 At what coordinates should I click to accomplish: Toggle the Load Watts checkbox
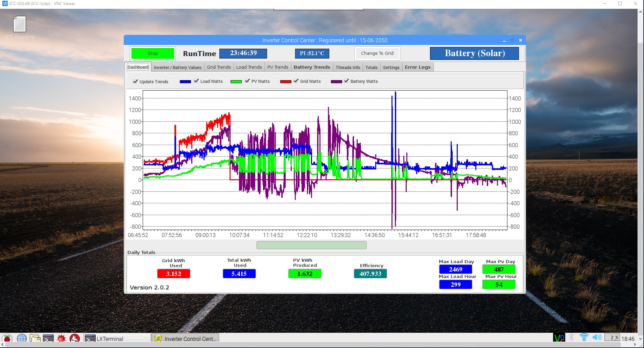(x=196, y=81)
